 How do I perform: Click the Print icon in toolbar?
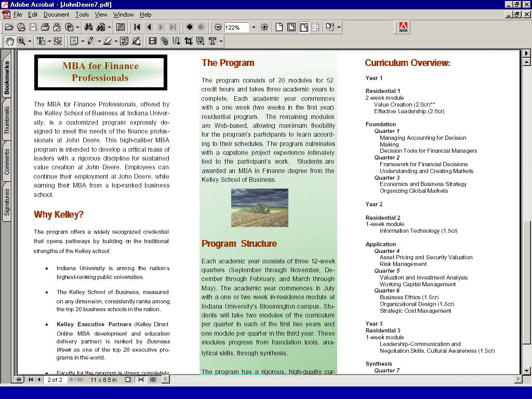(x=45, y=27)
